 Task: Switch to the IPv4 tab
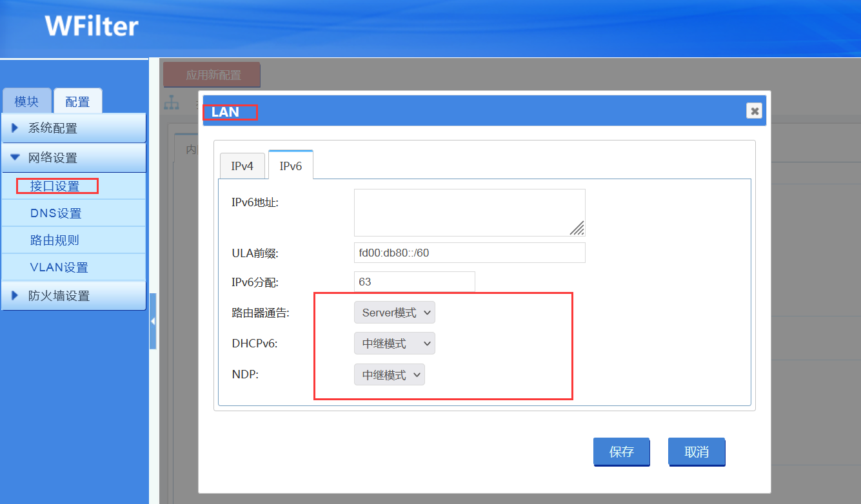pos(242,166)
